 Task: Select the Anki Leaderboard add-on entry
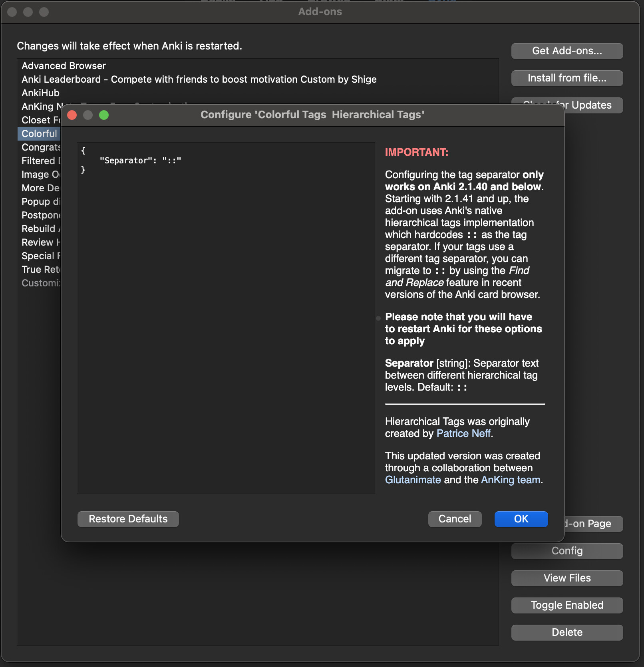tap(199, 79)
